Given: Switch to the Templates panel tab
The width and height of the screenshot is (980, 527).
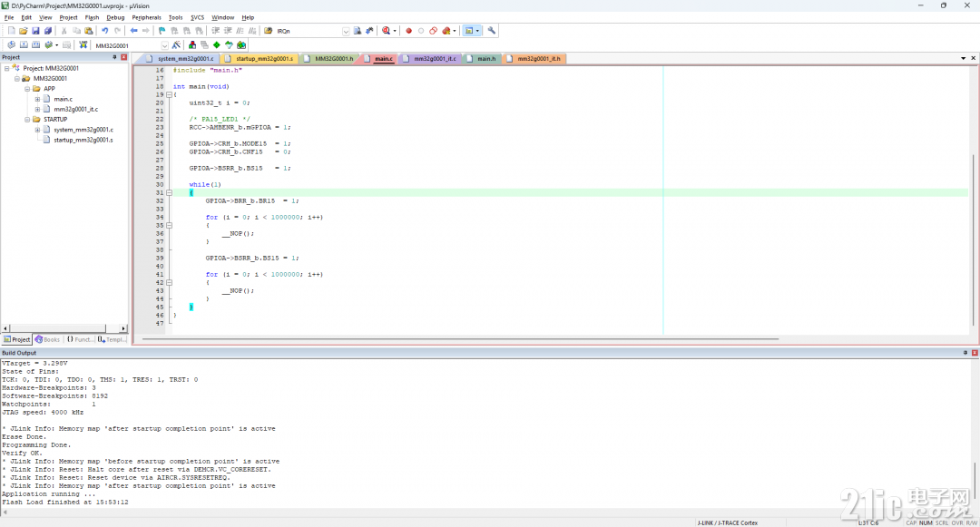Looking at the screenshot, I should coord(112,339).
